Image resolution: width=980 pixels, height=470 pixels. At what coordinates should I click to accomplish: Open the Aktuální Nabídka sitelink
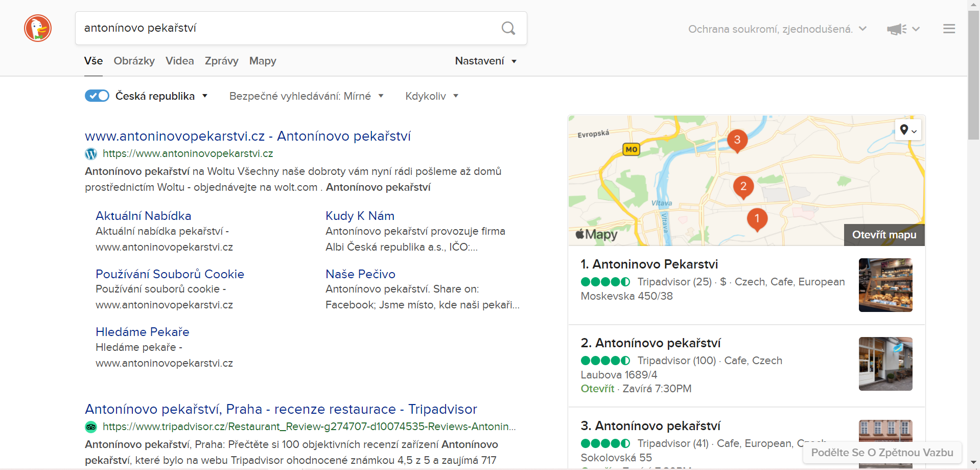tap(144, 216)
